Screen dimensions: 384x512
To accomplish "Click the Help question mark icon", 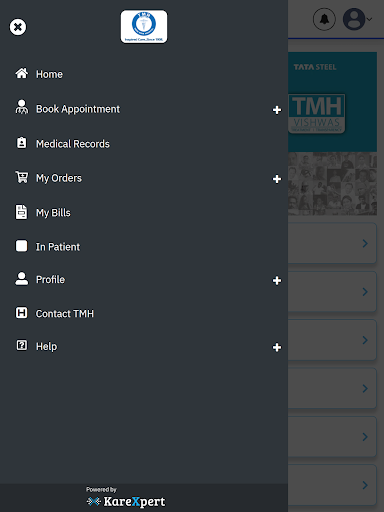I will 22,345.
